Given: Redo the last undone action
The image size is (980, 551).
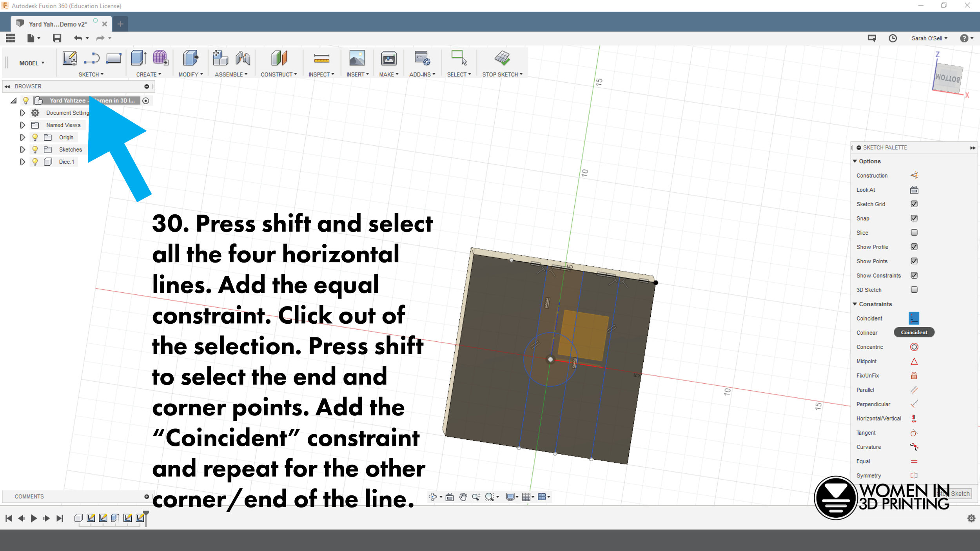Looking at the screenshot, I should [x=100, y=38].
